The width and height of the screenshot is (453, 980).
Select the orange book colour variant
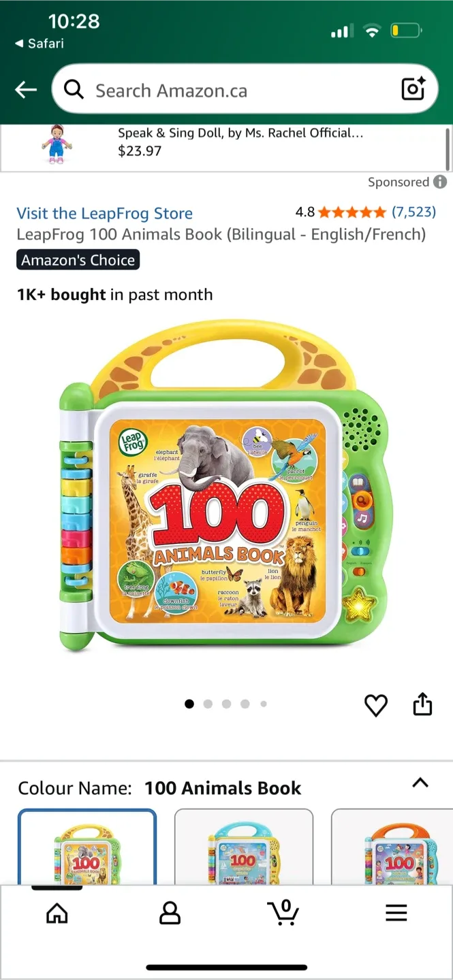(x=392, y=847)
